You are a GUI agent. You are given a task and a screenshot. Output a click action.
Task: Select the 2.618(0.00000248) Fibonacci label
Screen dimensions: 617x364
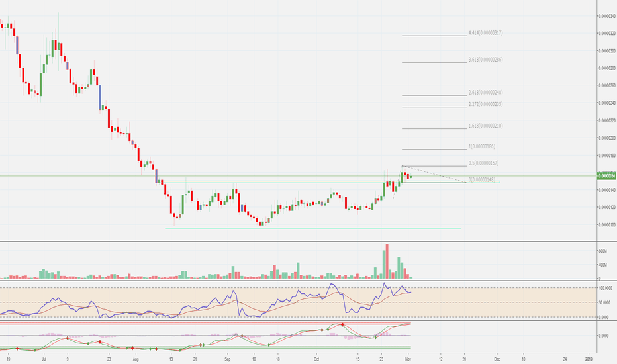485,93
